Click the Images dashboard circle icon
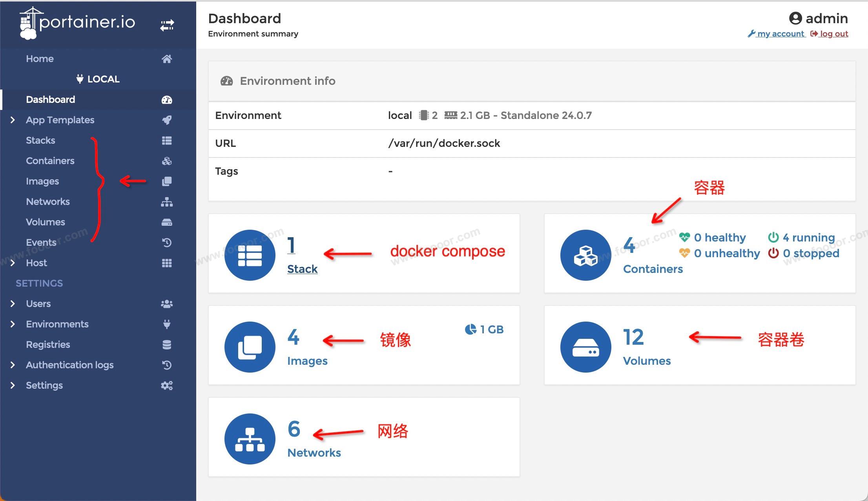Viewport: 868px width, 501px height. (250, 347)
